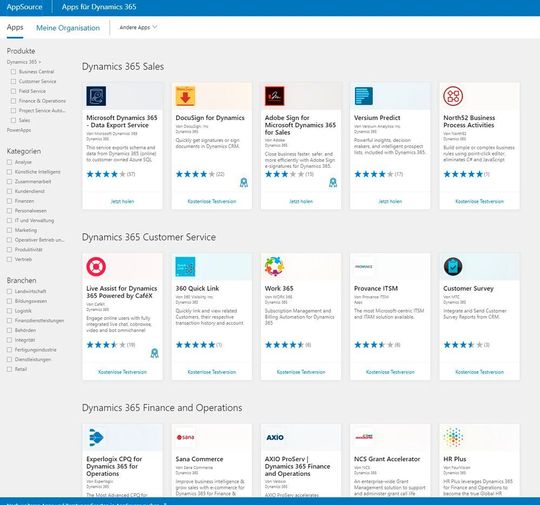Image resolution: width=540 pixels, height=505 pixels.
Task: Open the NCS Grant Accelerator title
Action: [387, 459]
